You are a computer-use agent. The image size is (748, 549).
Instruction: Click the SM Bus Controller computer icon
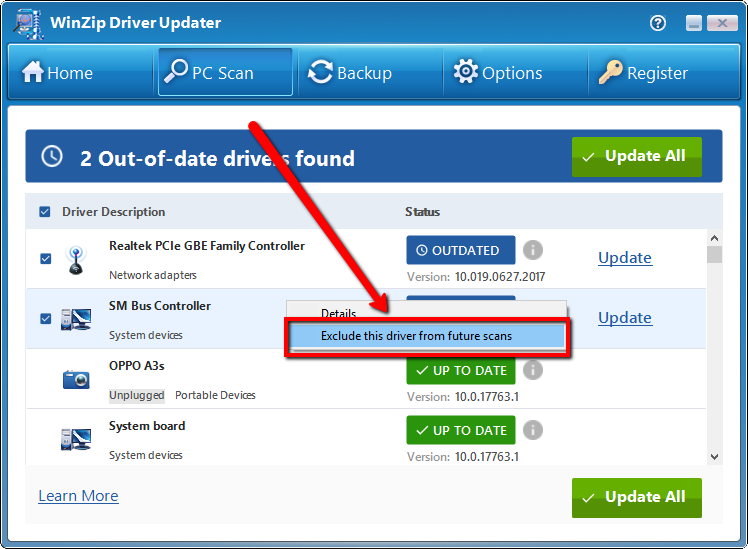click(x=76, y=320)
